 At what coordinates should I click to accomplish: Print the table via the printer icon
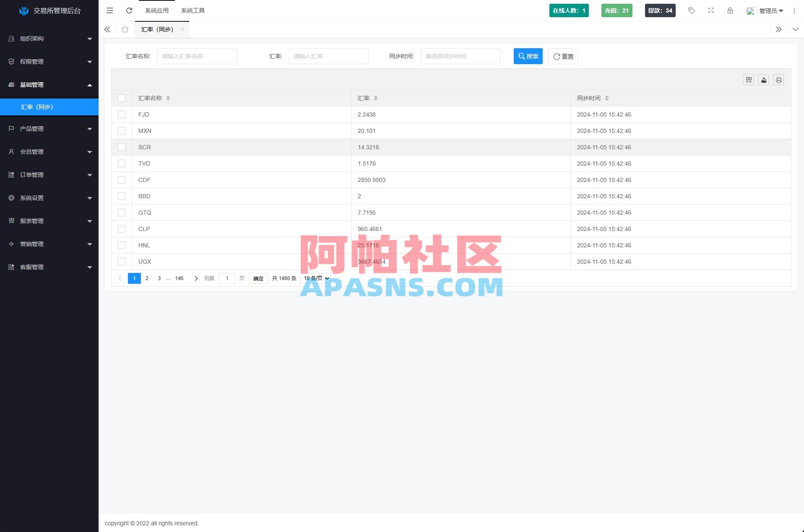point(778,80)
